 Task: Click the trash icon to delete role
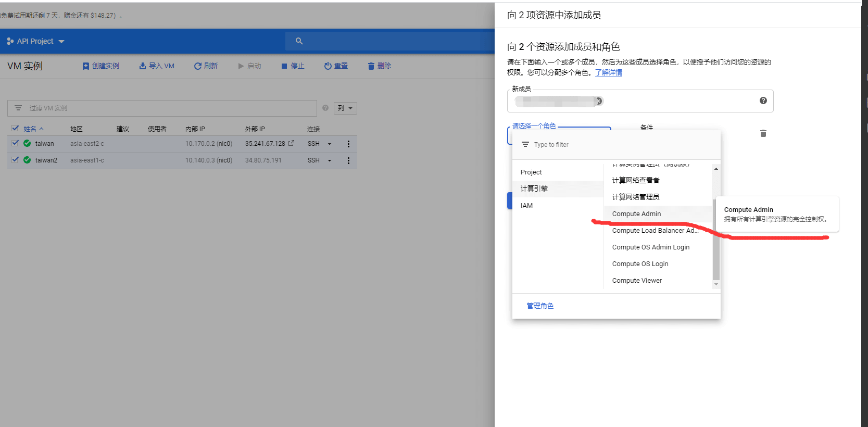[x=763, y=134]
